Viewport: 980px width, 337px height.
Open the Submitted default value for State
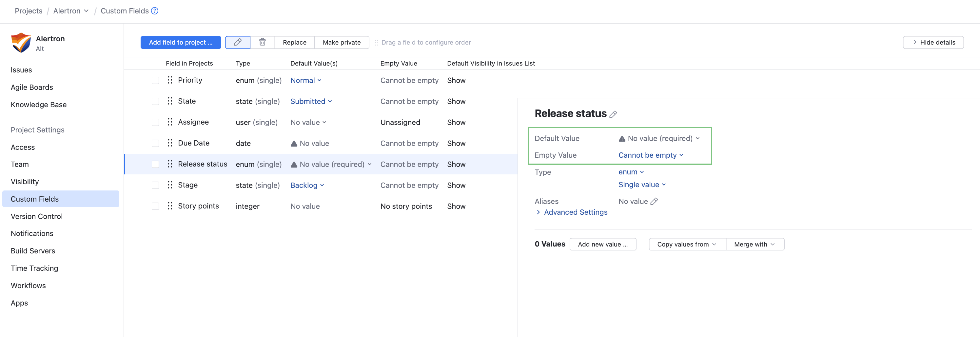[x=311, y=101]
